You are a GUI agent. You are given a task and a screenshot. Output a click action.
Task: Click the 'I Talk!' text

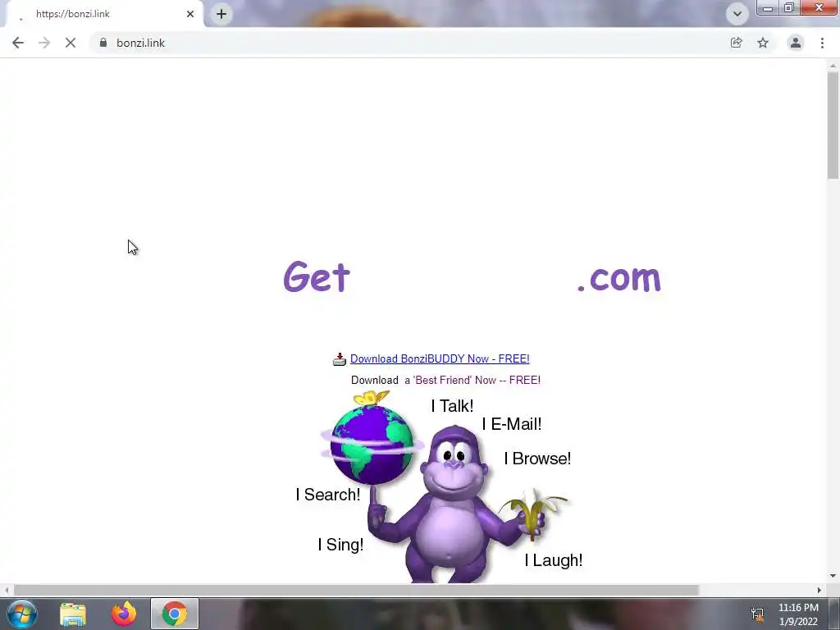pyautogui.click(x=452, y=406)
